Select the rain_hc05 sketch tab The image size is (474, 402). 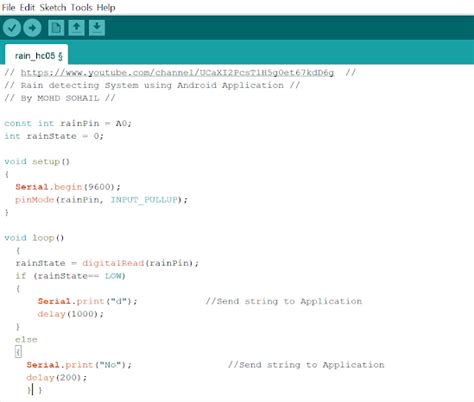click(x=37, y=55)
